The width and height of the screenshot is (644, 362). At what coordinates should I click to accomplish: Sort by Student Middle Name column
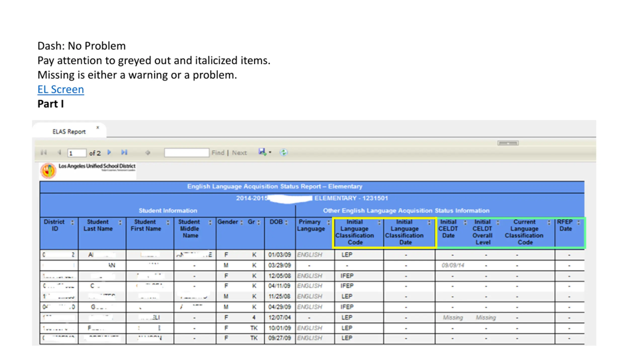[x=210, y=222]
